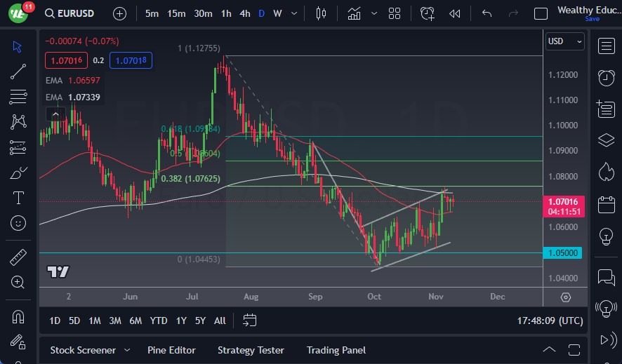Toggle lock all drawing tools
622x364 pixels.
click(x=18, y=342)
